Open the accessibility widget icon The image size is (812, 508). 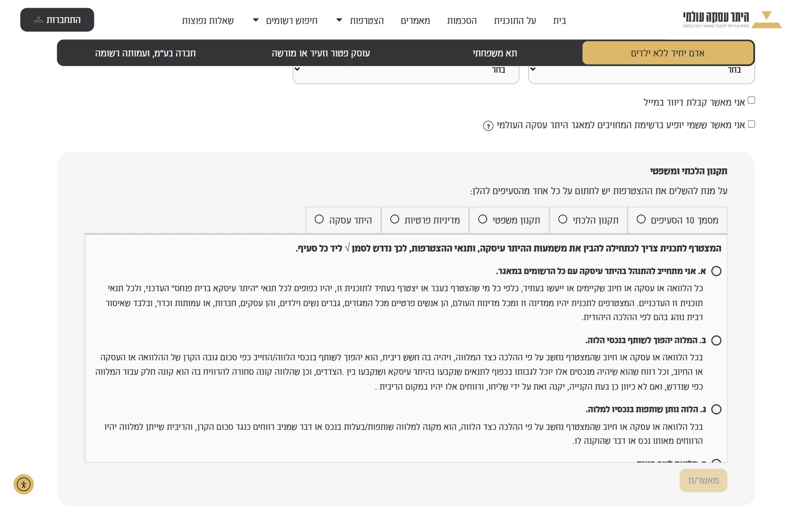(x=23, y=485)
